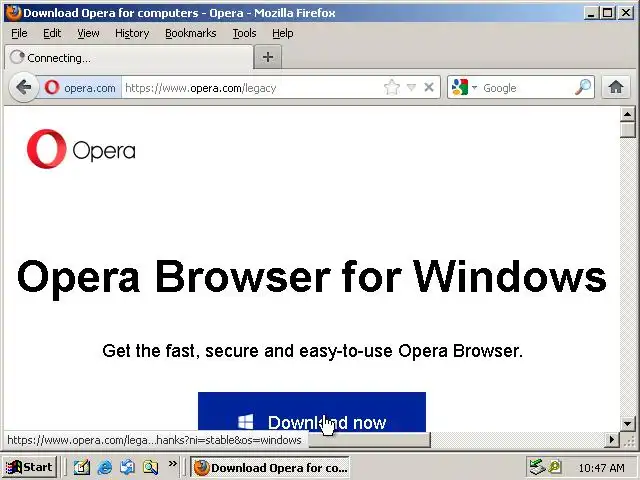Click the search magnifier icon
The image size is (640, 480).
coord(582,87)
